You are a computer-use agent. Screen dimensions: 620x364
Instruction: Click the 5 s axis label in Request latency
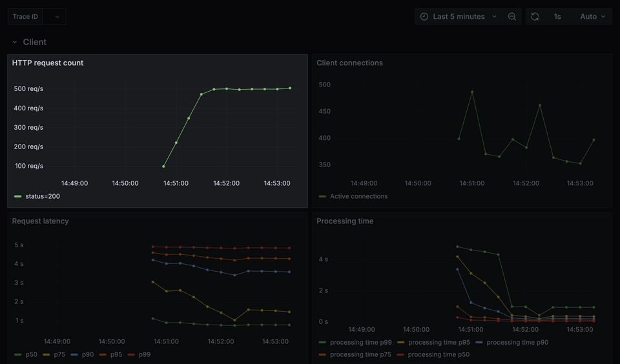point(19,245)
